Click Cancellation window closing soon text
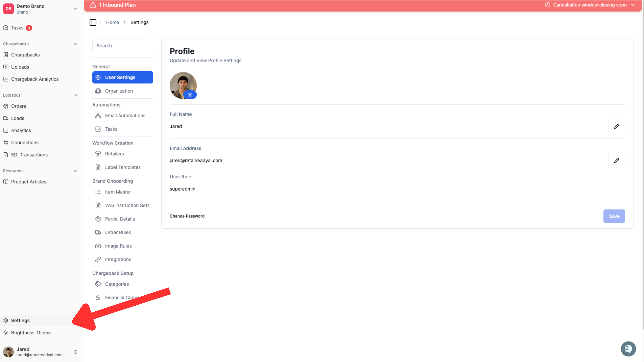 (590, 5)
